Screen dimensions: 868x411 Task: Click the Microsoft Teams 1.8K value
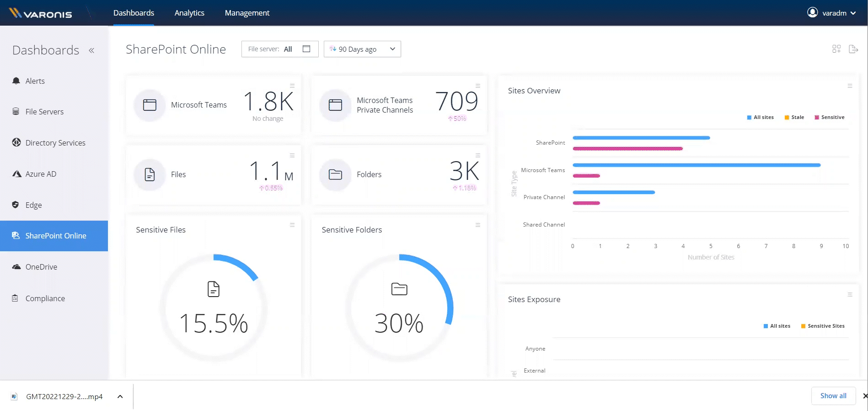click(x=268, y=101)
